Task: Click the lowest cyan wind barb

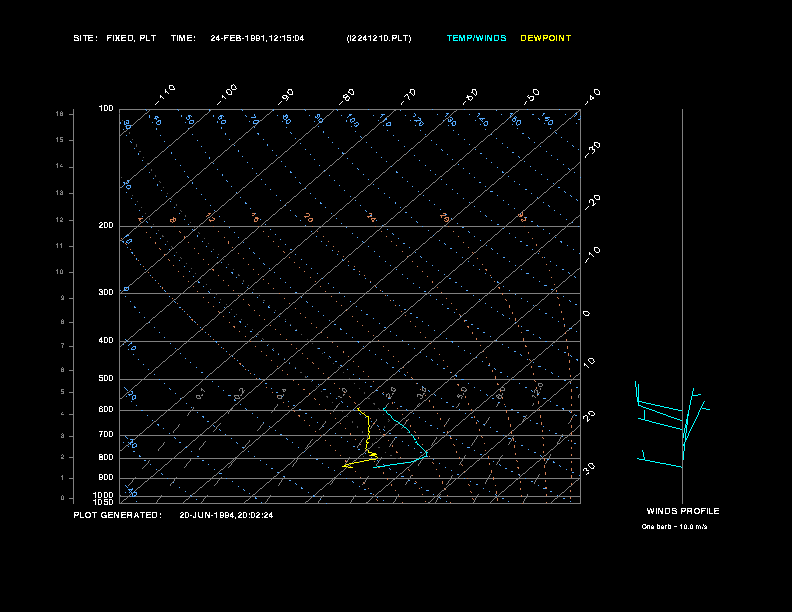Action: coord(660,463)
